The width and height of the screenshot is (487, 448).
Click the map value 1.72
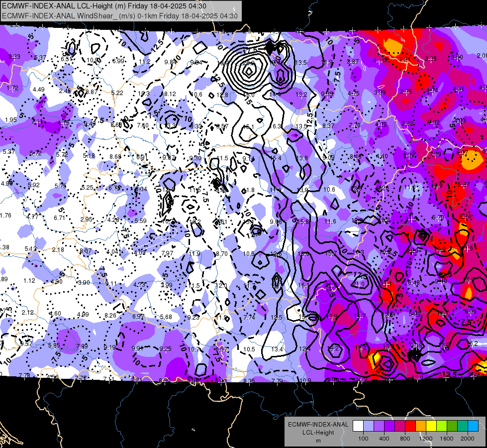pos(12,88)
